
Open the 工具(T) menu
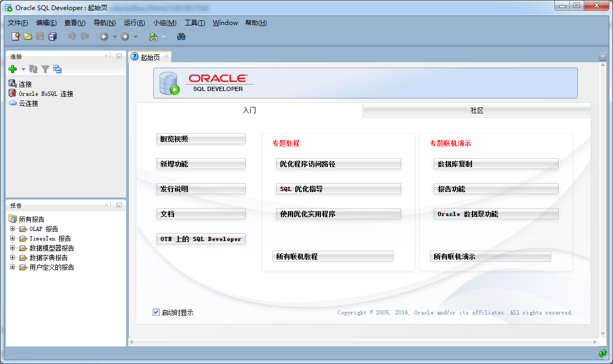(x=195, y=23)
